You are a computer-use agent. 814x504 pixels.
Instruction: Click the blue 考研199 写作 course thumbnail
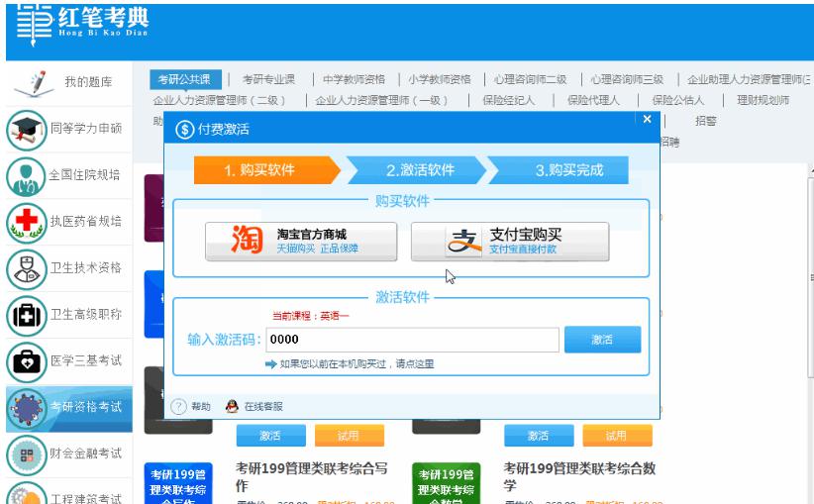pyautogui.click(x=178, y=483)
